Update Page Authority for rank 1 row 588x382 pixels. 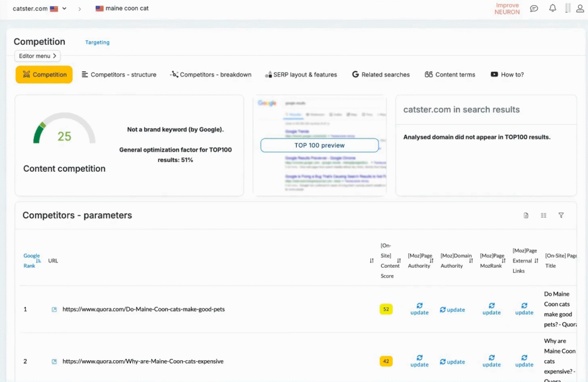tap(419, 309)
